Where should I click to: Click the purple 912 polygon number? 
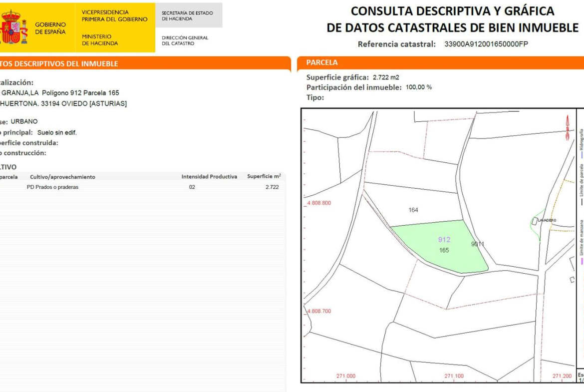[444, 240]
